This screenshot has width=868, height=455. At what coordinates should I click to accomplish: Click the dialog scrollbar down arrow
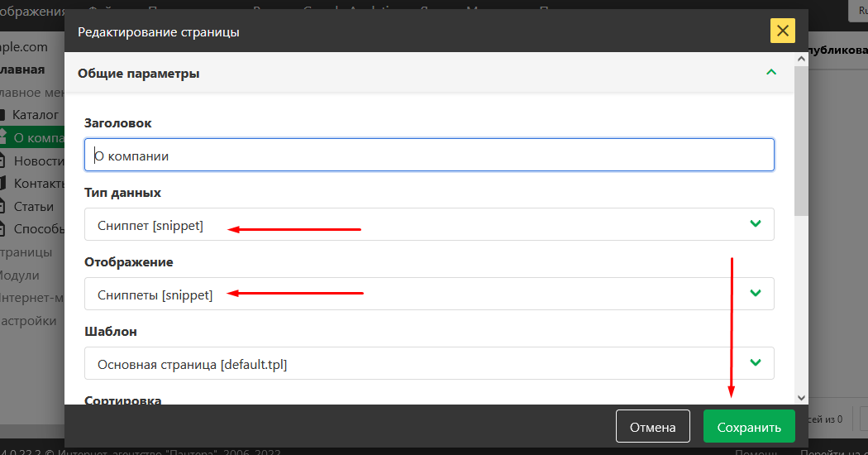pyautogui.click(x=801, y=398)
